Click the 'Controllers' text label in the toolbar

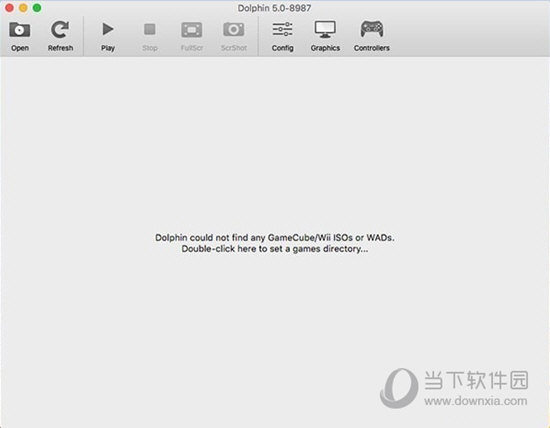[371, 48]
